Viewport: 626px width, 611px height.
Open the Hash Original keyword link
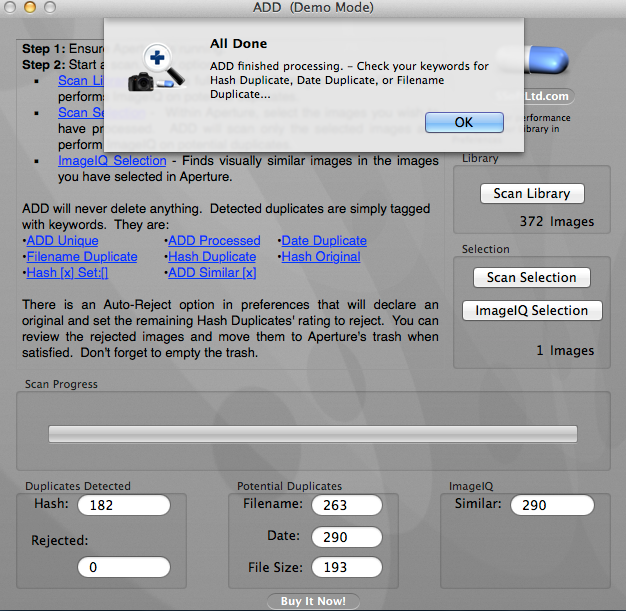tap(321, 256)
